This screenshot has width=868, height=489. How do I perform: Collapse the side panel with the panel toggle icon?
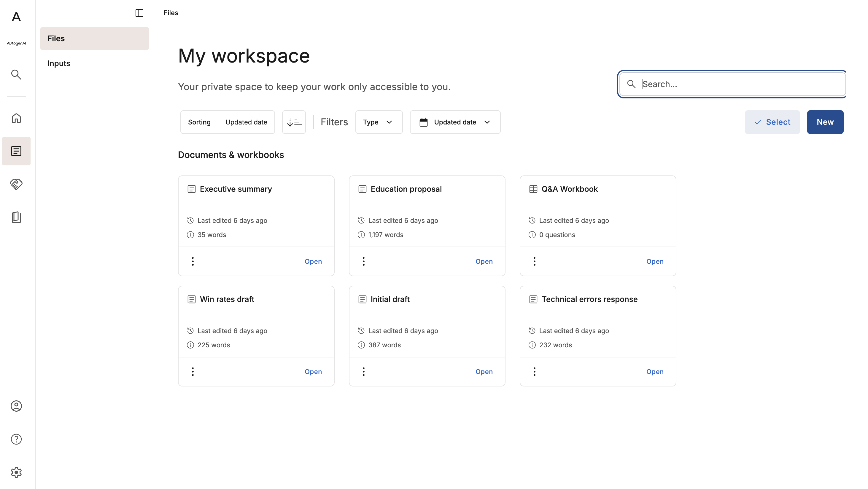[x=139, y=13]
